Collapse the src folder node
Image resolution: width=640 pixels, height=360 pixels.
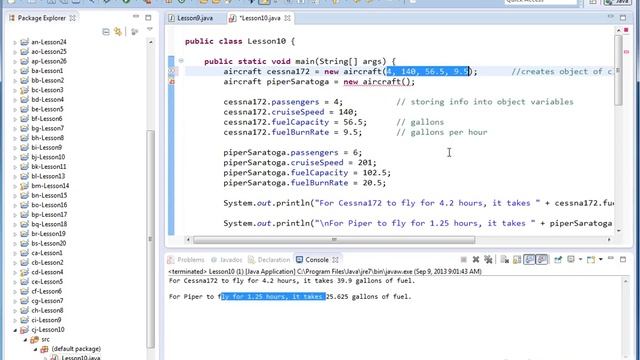coord(25,340)
